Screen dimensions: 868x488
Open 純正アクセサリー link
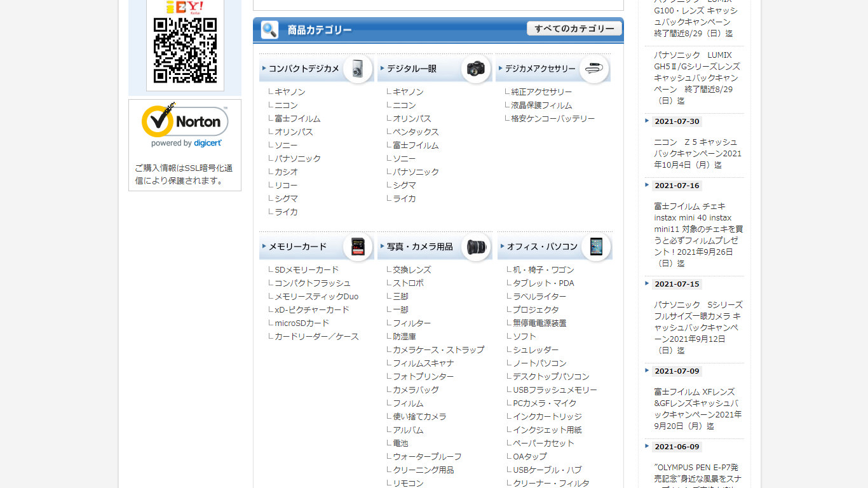541,92
